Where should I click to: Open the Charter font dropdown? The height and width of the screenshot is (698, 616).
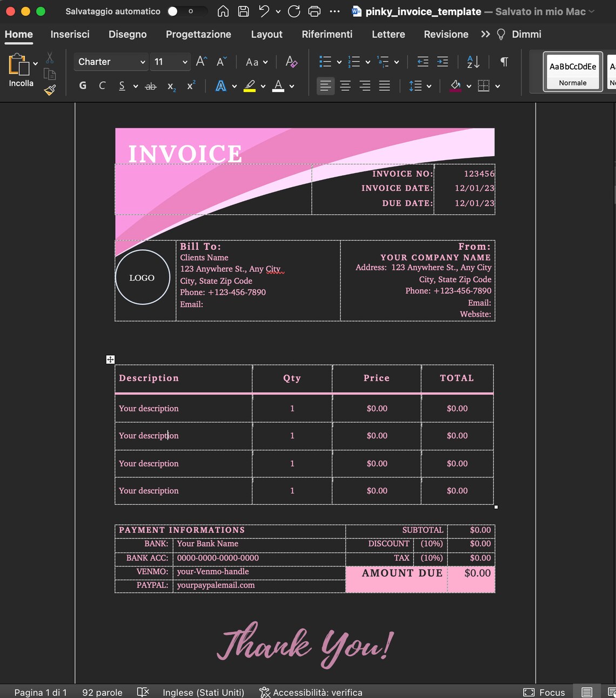[111, 62]
